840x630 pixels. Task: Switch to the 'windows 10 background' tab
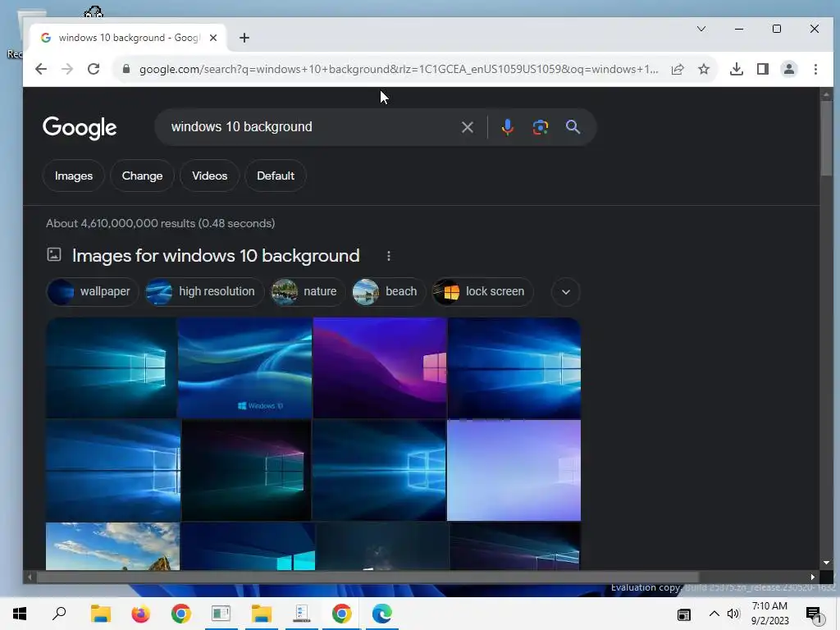click(127, 38)
